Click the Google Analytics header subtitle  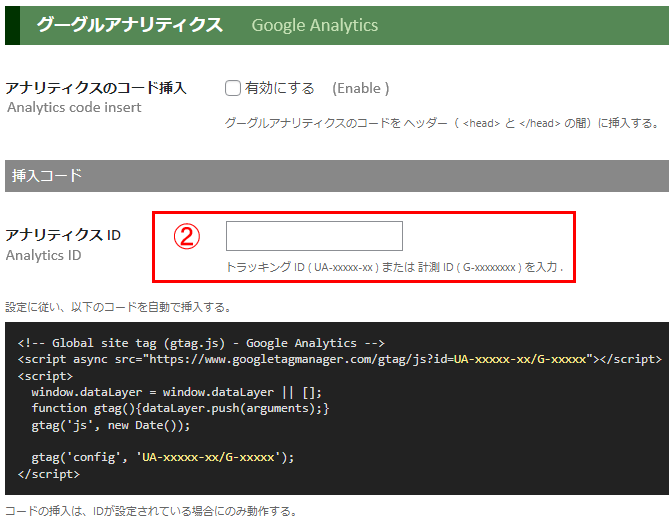(314, 25)
